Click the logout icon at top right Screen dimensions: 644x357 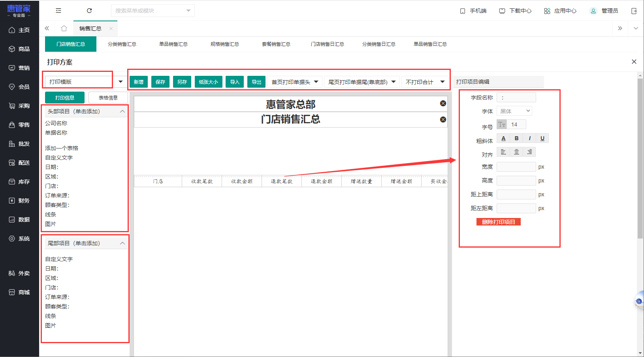point(634,11)
